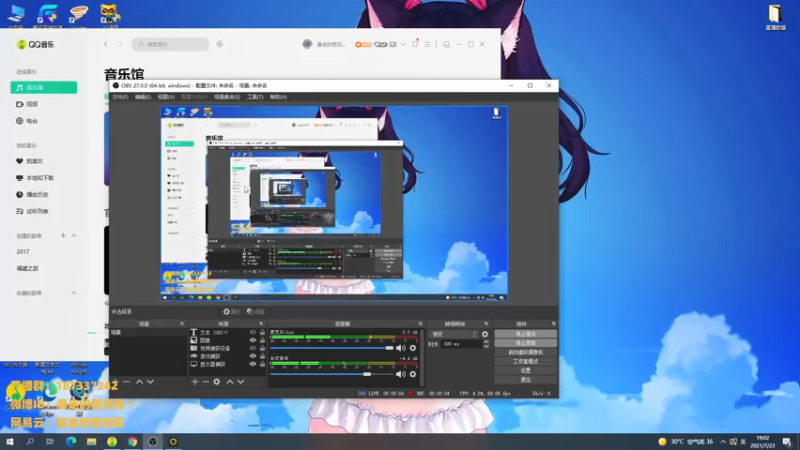Hide the game capture source
800x450 pixels.
pyautogui.click(x=253, y=356)
